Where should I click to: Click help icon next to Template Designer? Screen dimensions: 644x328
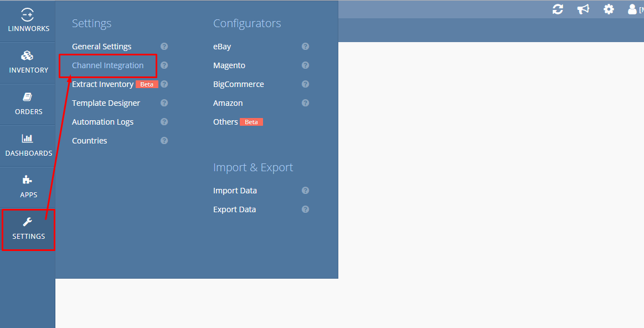coord(164,103)
